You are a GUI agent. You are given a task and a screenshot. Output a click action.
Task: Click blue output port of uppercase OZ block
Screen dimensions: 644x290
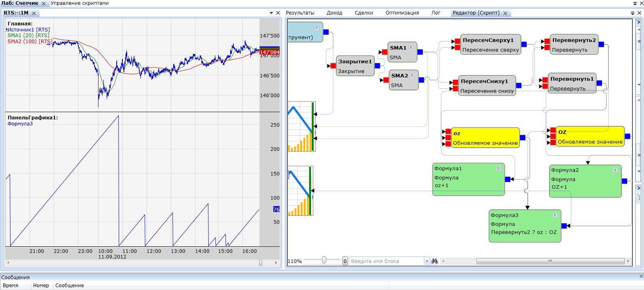tap(627, 136)
